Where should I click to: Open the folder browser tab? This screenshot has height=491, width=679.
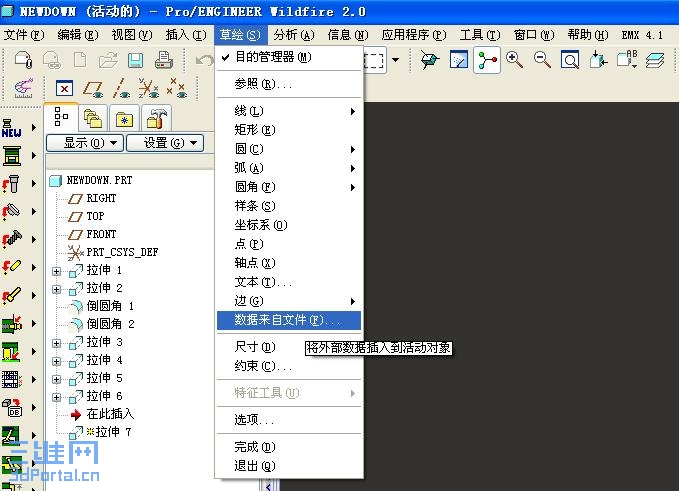tap(93, 118)
